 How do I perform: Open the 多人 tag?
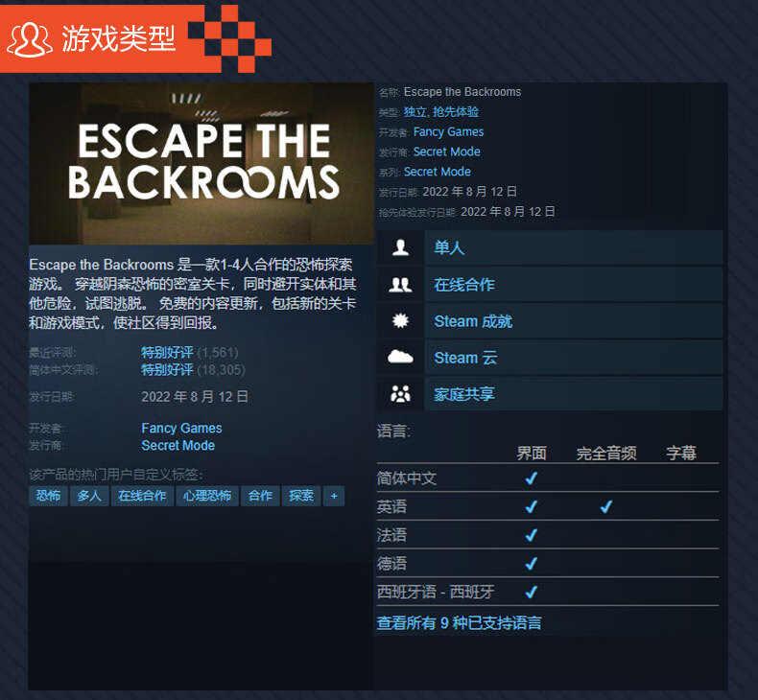pyautogui.click(x=89, y=496)
